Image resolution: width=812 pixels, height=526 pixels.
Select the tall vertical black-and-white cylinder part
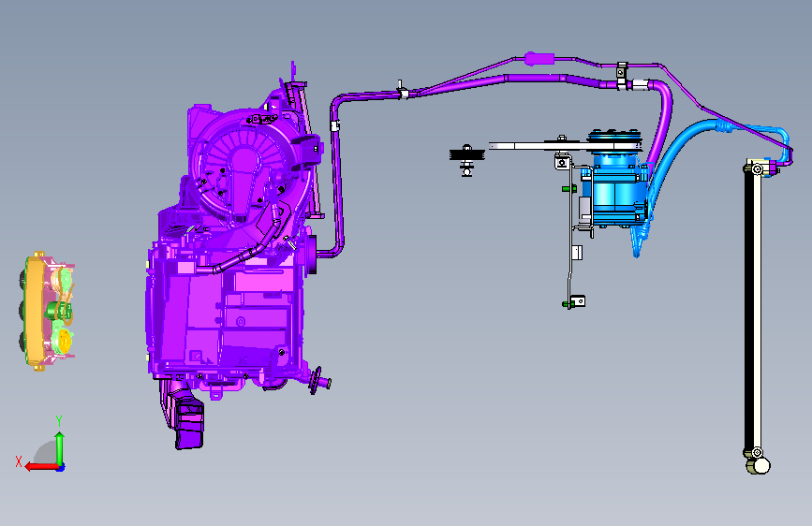click(754, 315)
